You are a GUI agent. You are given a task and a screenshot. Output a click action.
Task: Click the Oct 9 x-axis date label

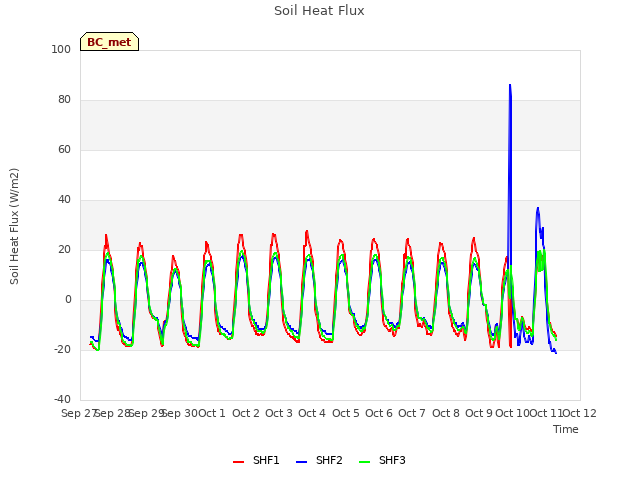pos(479,413)
